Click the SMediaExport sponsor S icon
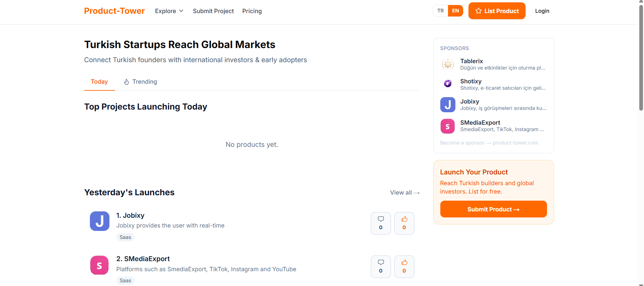Image resolution: width=644 pixels, height=286 pixels. [x=448, y=126]
